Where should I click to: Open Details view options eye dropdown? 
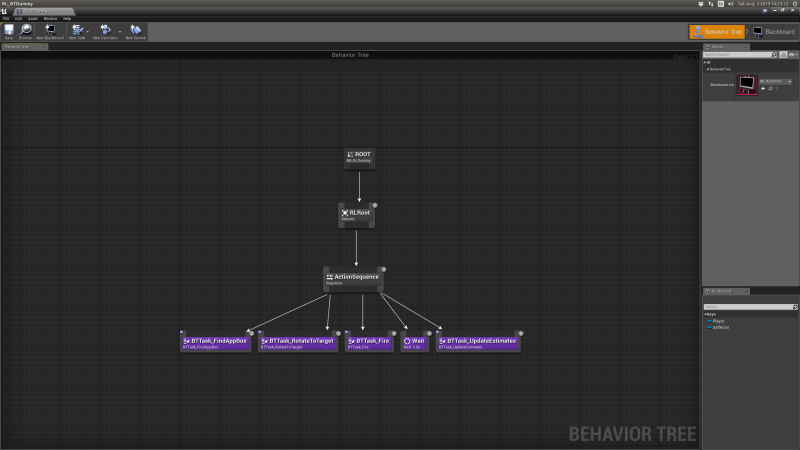(x=794, y=54)
